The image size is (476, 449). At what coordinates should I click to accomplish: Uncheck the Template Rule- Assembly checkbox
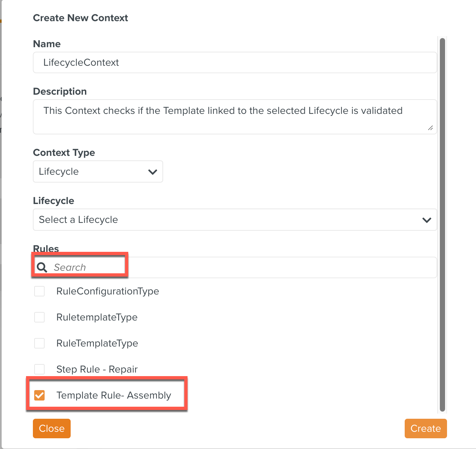coord(39,395)
